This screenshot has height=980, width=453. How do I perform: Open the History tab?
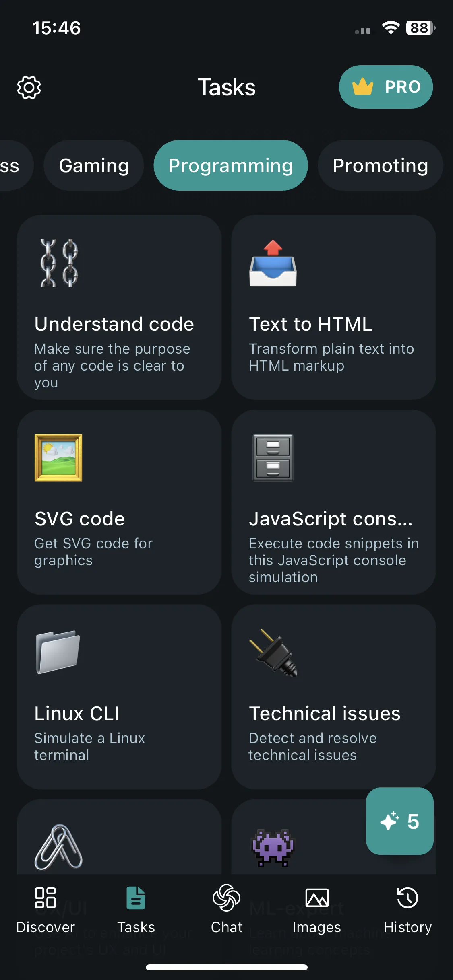407,911
